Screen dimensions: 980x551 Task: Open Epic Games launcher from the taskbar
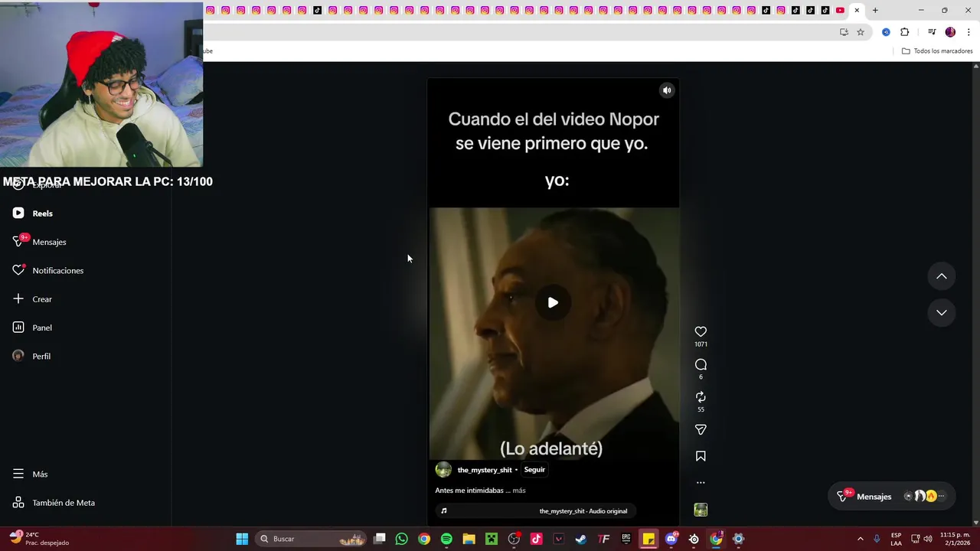point(626,539)
